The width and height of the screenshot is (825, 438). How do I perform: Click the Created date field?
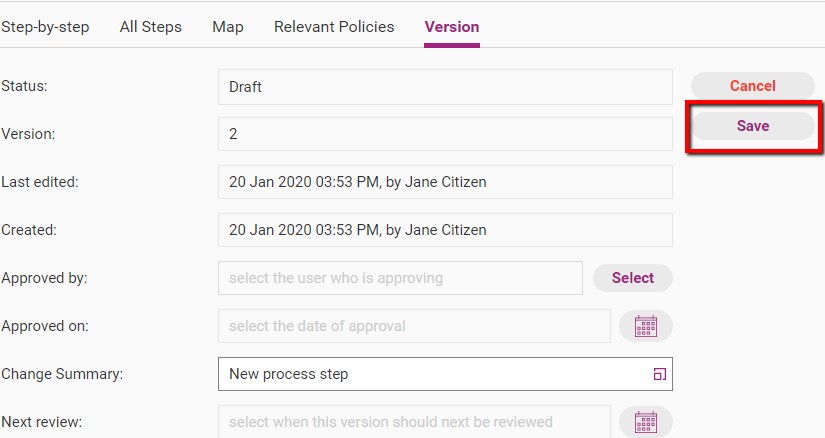(445, 230)
